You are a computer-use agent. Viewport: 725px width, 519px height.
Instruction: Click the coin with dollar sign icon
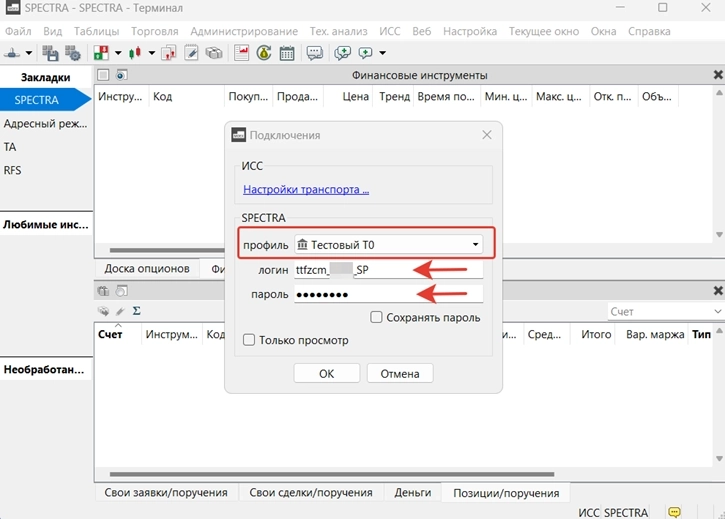(x=264, y=53)
